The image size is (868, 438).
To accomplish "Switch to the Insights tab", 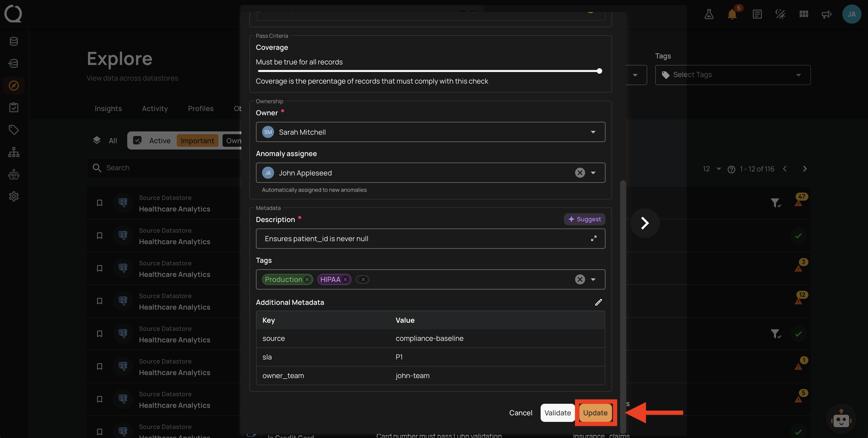I will click(108, 108).
